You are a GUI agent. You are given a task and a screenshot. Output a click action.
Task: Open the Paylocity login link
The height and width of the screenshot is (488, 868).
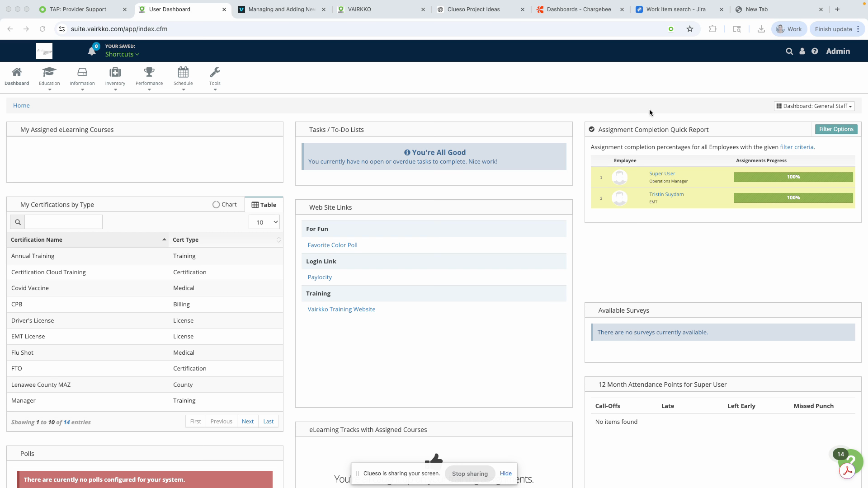pos(320,277)
